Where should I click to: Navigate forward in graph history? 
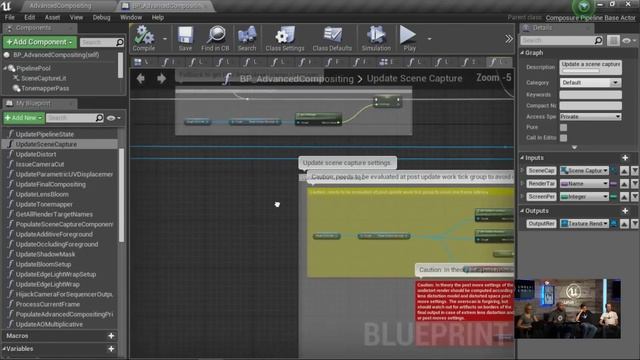[x=161, y=78]
